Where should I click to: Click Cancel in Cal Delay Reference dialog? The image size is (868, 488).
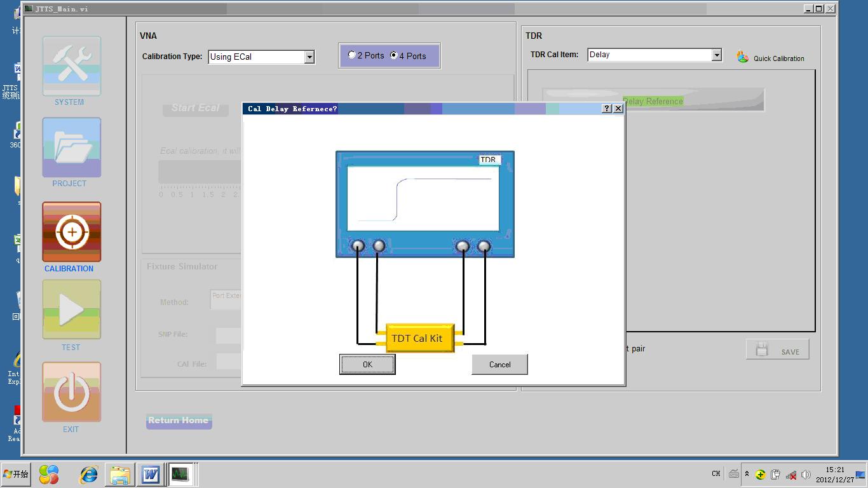[x=499, y=365]
